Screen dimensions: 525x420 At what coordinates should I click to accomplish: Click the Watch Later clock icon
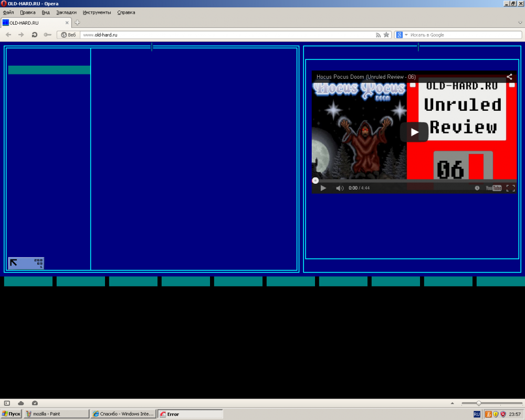coord(477,188)
